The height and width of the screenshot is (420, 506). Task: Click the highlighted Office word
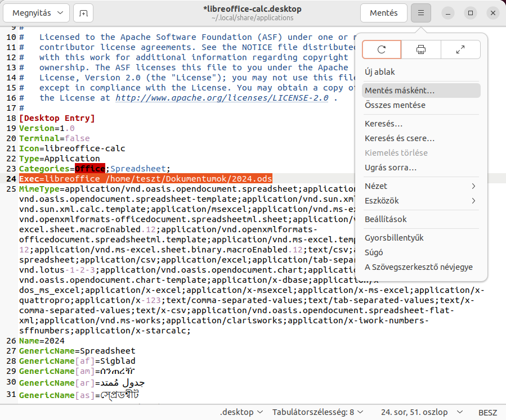click(x=90, y=169)
